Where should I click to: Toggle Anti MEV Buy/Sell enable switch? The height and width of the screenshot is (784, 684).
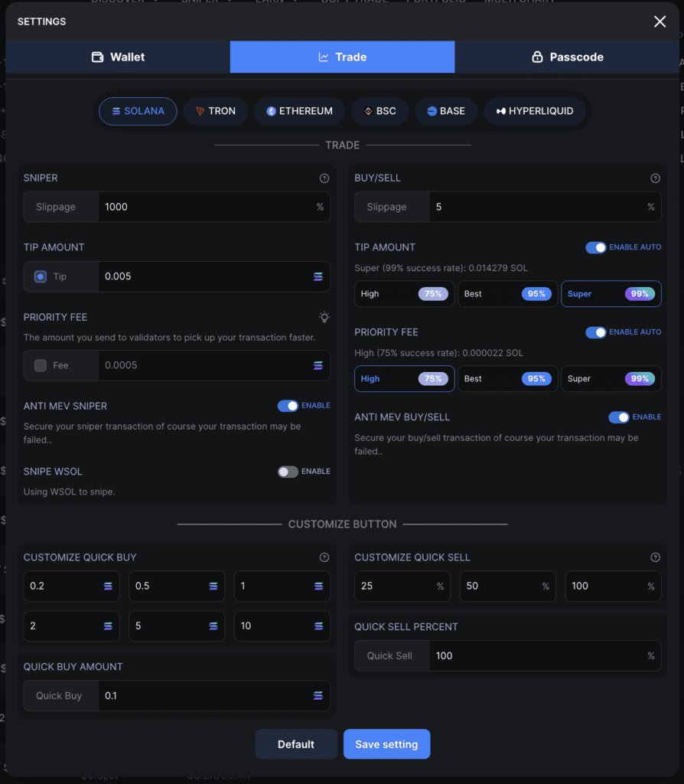618,417
